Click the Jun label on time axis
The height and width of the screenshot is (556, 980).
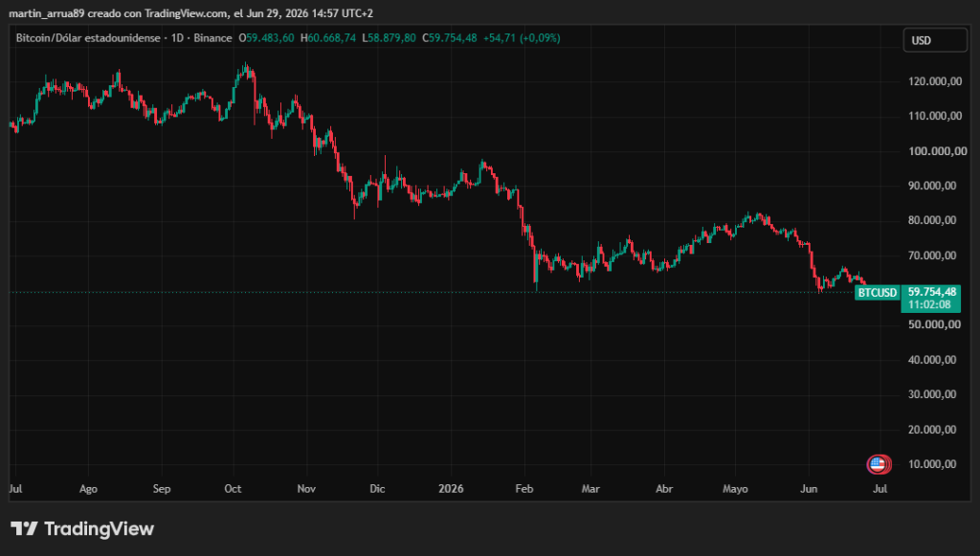(809, 489)
